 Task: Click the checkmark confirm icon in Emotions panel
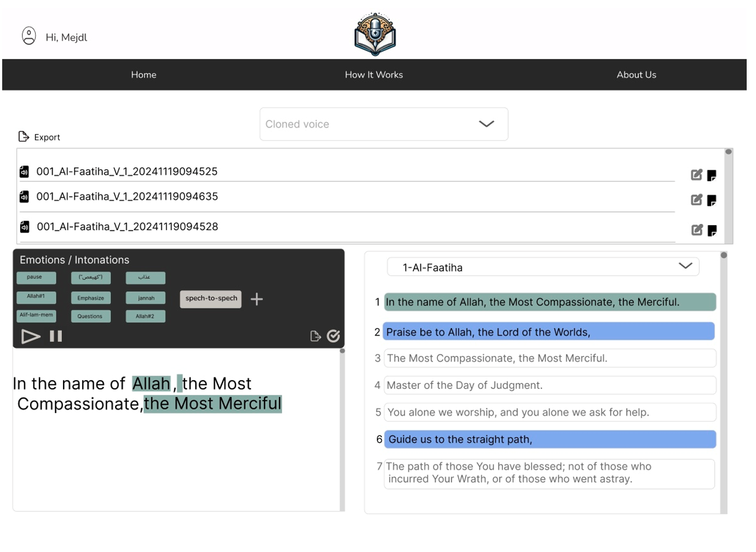(333, 336)
